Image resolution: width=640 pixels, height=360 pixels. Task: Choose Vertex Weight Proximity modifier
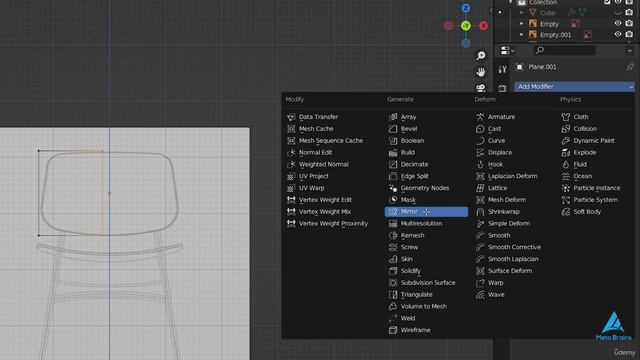tap(332, 224)
